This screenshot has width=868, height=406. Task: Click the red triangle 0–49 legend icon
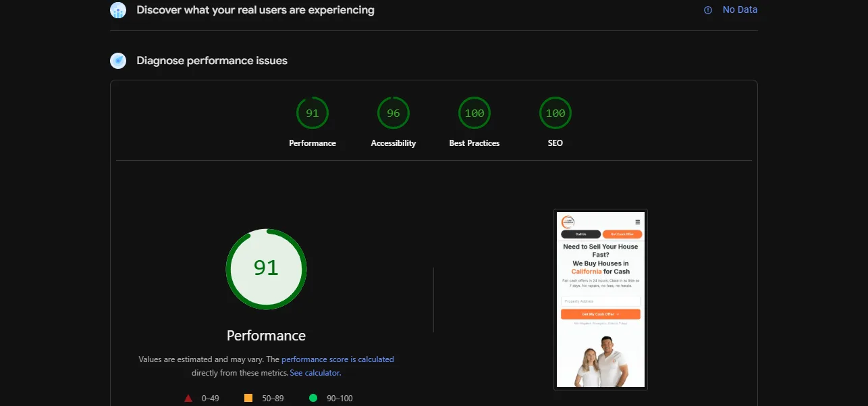(x=188, y=398)
